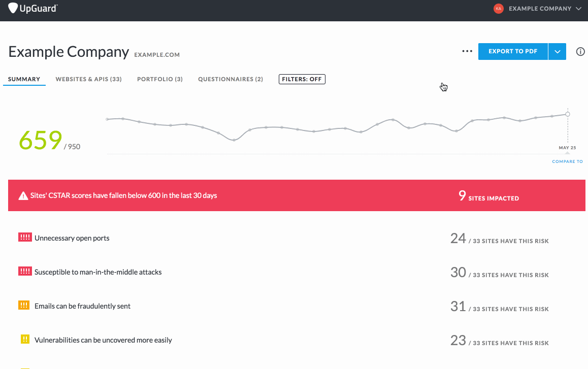Click the lowest dip point on score chart
Viewport: 588px width, 369px height.
tap(234, 140)
